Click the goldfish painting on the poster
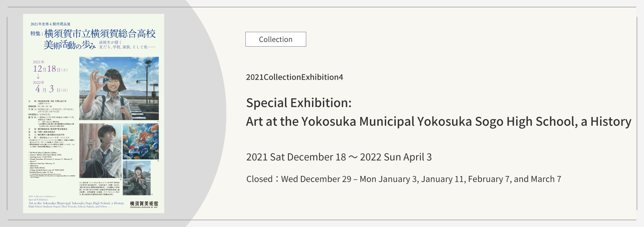This screenshot has height=227, width=644. click(x=141, y=141)
